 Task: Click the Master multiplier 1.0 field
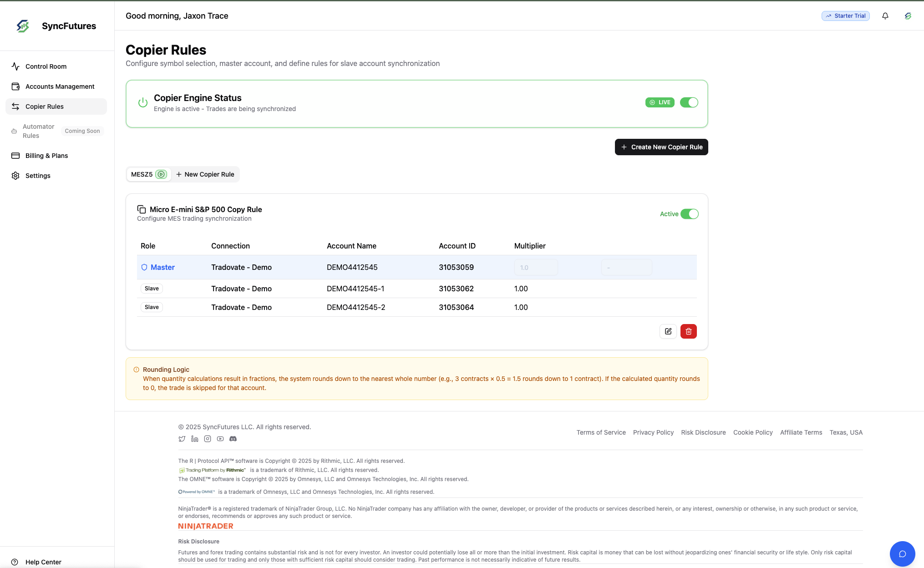(x=536, y=268)
